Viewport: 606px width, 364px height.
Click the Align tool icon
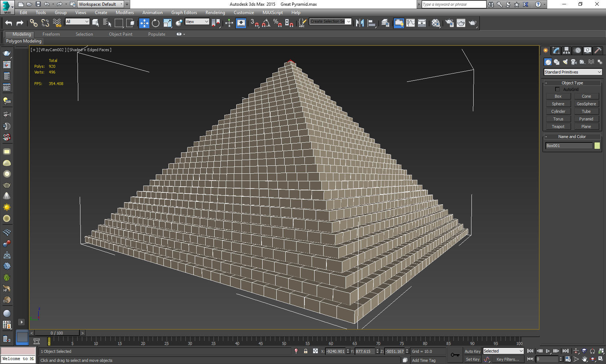(x=372, y=23)
